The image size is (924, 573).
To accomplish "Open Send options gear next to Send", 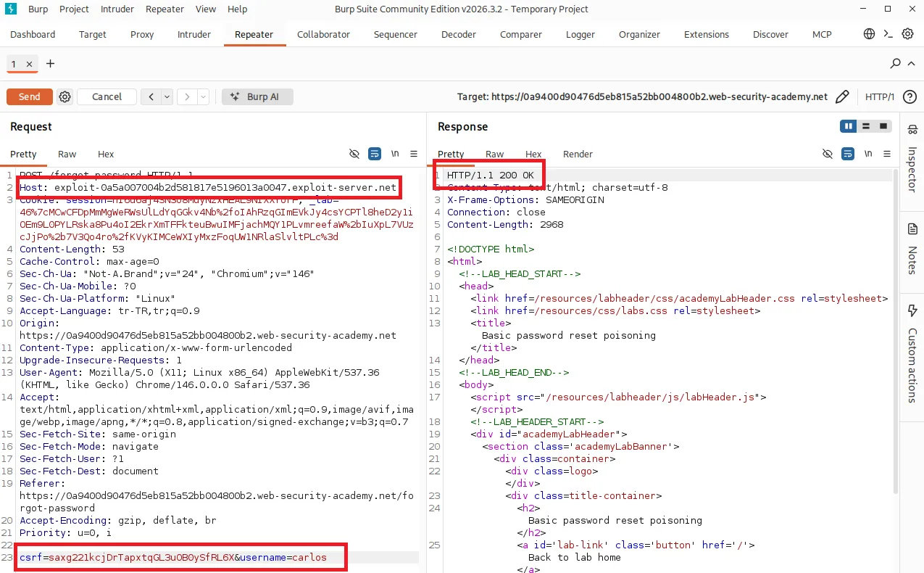I will coord(64,96).
